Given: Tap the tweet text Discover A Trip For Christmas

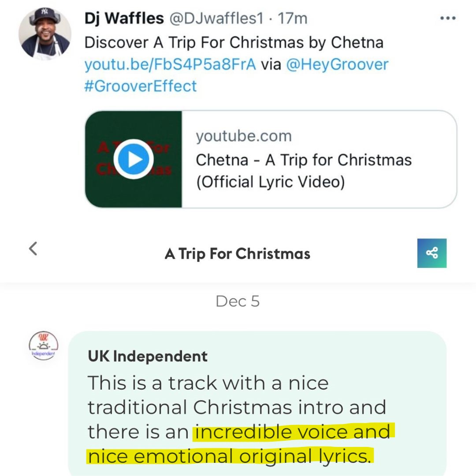Looking at the screenshot, I should (234, 42).
